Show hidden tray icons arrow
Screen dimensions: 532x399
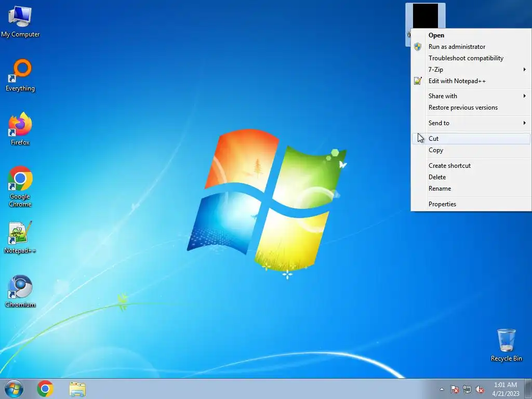442,389
